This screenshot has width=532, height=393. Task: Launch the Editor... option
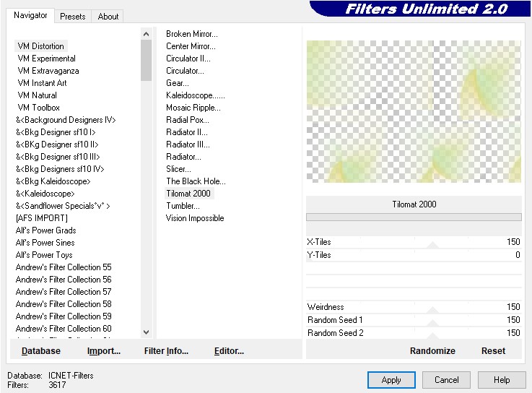pos(229,351)
